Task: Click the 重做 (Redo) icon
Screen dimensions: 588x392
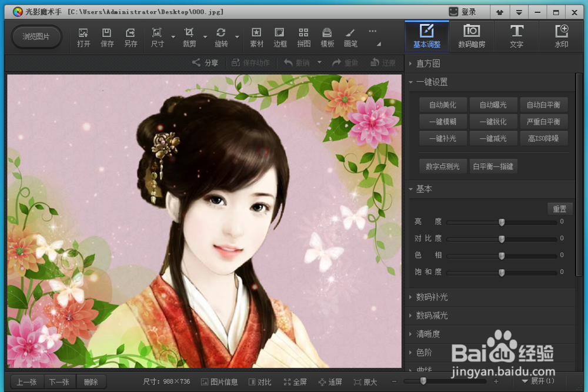Action: [345, 62]
